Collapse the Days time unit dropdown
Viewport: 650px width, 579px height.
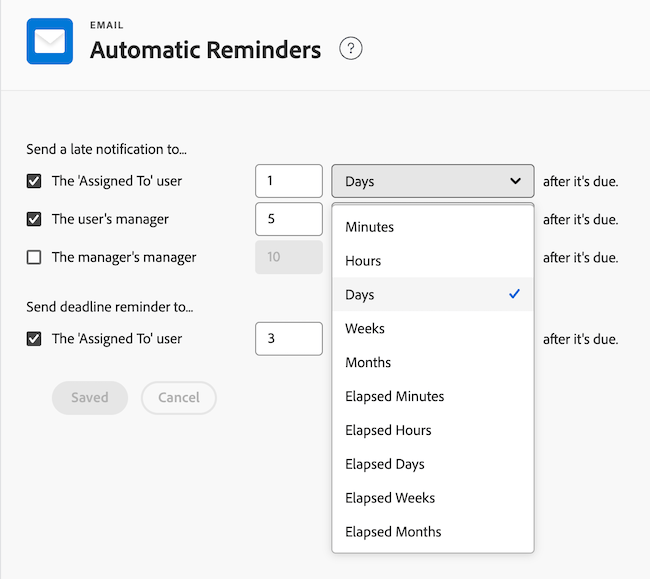click(432, 181)
